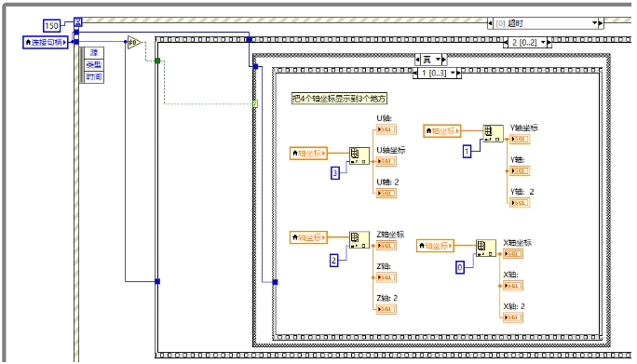Click the Z轴: SGL indicator terminal
Screen dimensions: 637x364
[x=386, y=277]
